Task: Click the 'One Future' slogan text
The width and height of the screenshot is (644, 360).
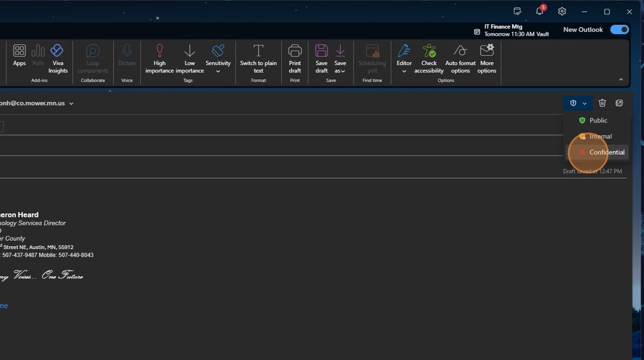Action: pyautogui.click(x=62, y=275)
